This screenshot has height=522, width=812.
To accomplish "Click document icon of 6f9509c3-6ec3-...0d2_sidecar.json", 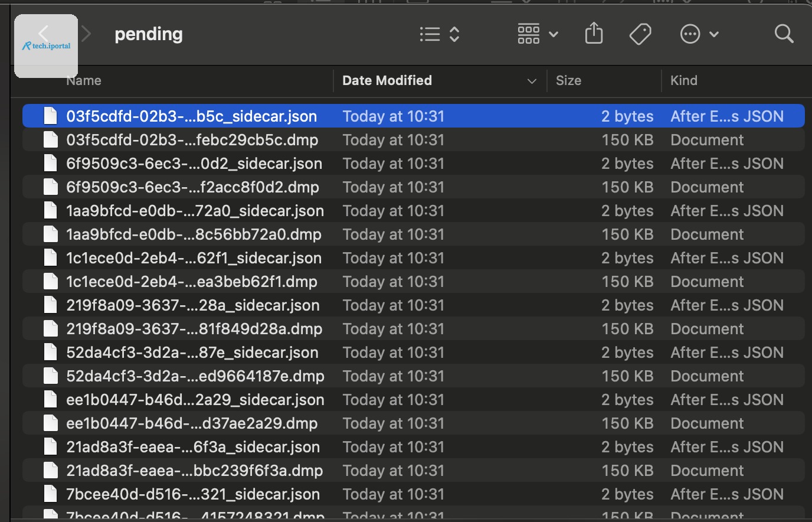I will point(51,164).
